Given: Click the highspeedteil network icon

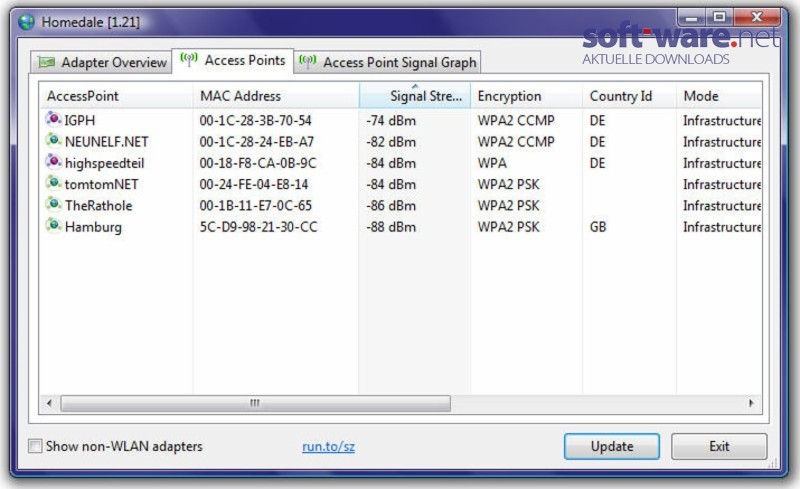Looking at the screenshot, I should (x=53, y=162).
